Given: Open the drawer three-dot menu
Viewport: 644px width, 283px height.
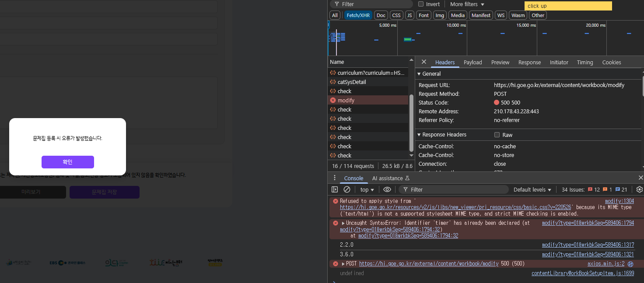Looking at the screenshot, I should pos(335,178).
